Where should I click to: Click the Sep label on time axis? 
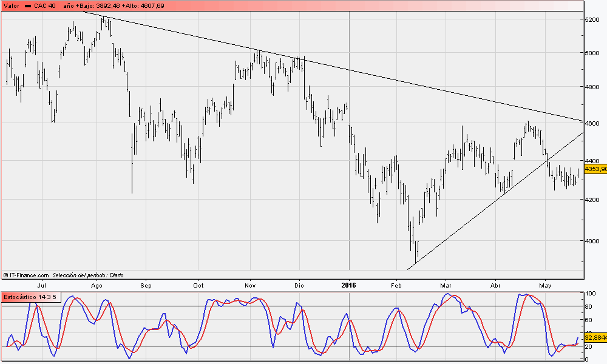pos(146,284)
